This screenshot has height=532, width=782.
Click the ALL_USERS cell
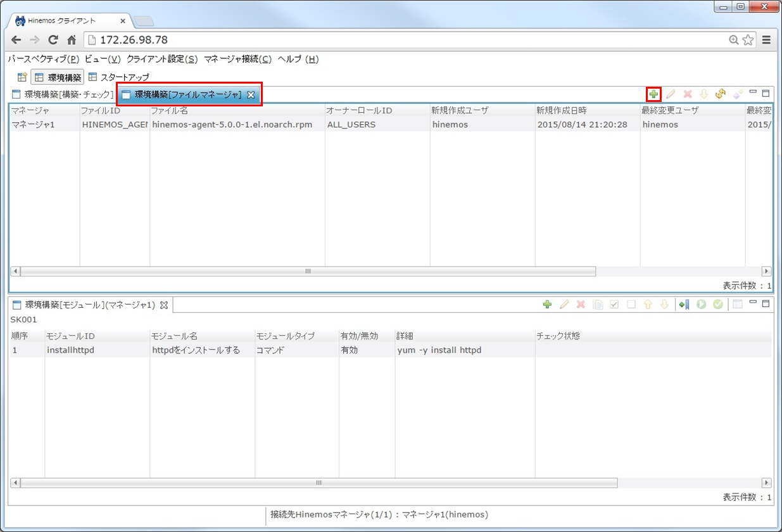[x=377, y=125]
